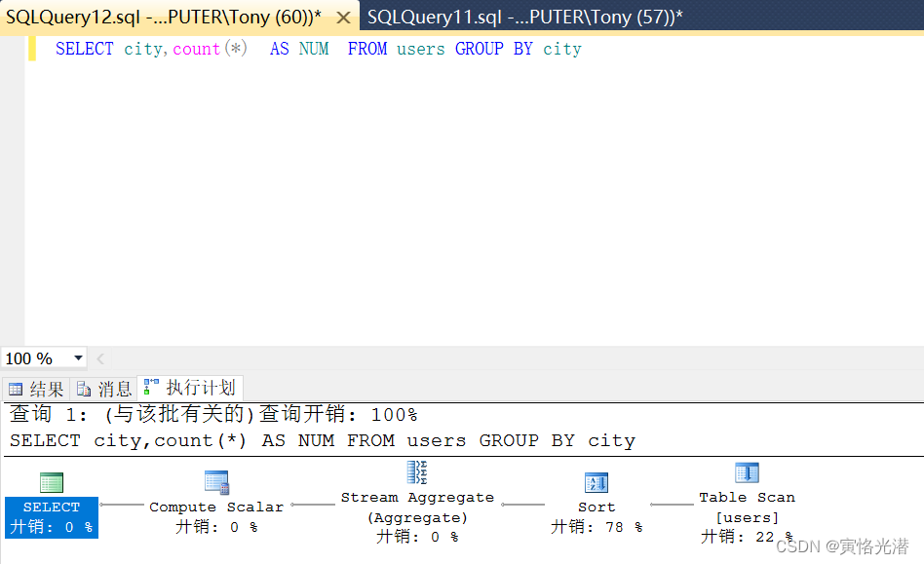Click the messages icon on the 消息 tab

pos(84,388)
